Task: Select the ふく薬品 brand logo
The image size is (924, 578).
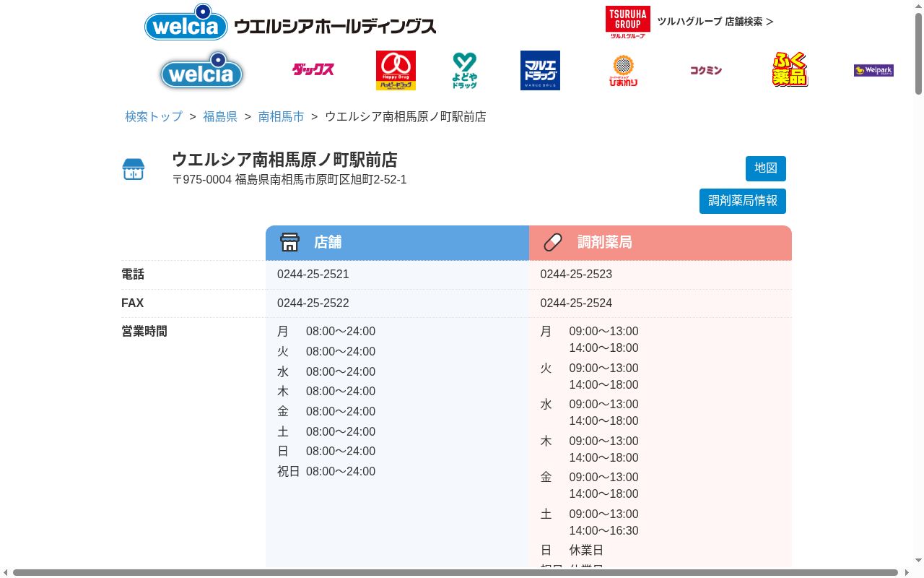Action: 790,69
